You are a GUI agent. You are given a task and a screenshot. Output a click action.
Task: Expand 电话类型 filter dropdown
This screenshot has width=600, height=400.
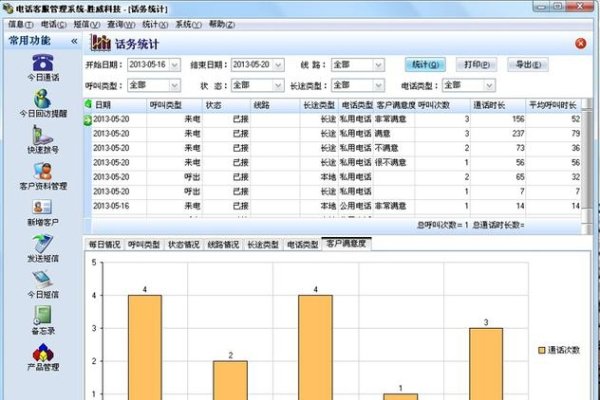point(489,85)
